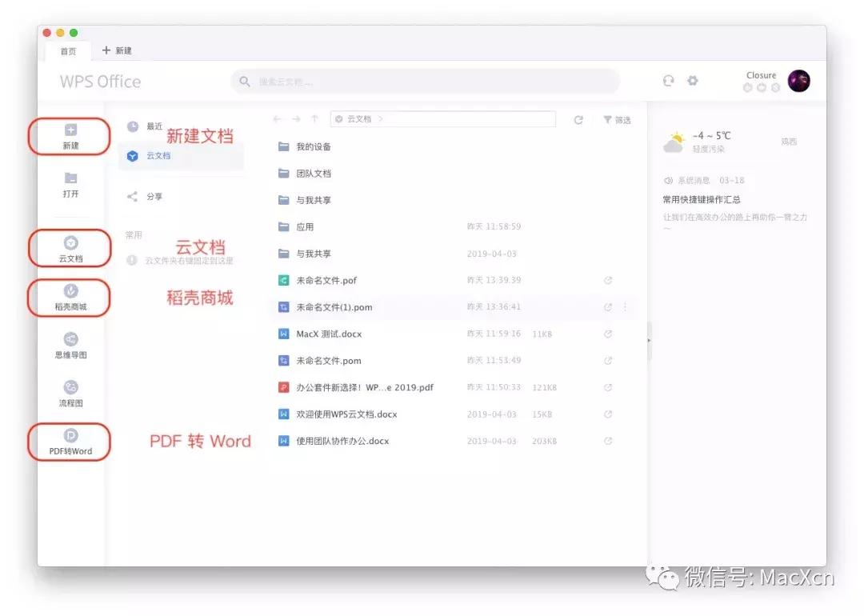This screenshot has height=616, width=864.
Task: Select the 新建 (New) sidebar icon
Action: 70,136
